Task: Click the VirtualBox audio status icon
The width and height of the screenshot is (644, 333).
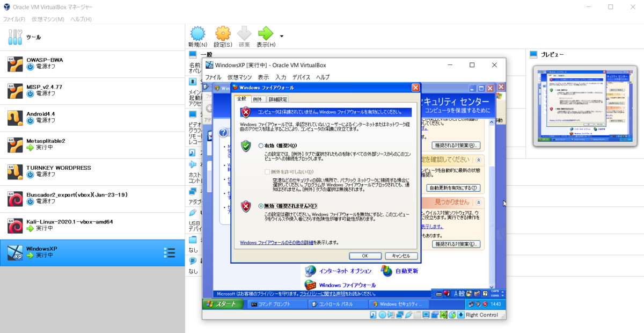Action: (391, 315)
